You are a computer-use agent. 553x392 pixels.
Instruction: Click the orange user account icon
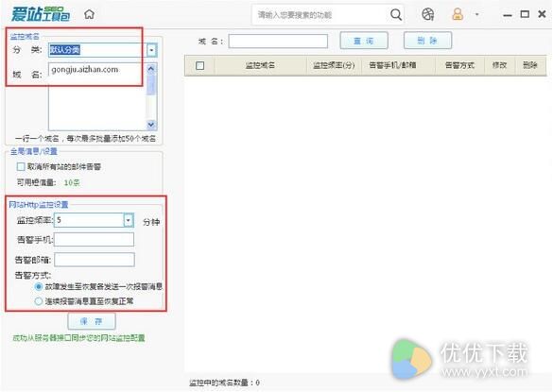point(458,14)
